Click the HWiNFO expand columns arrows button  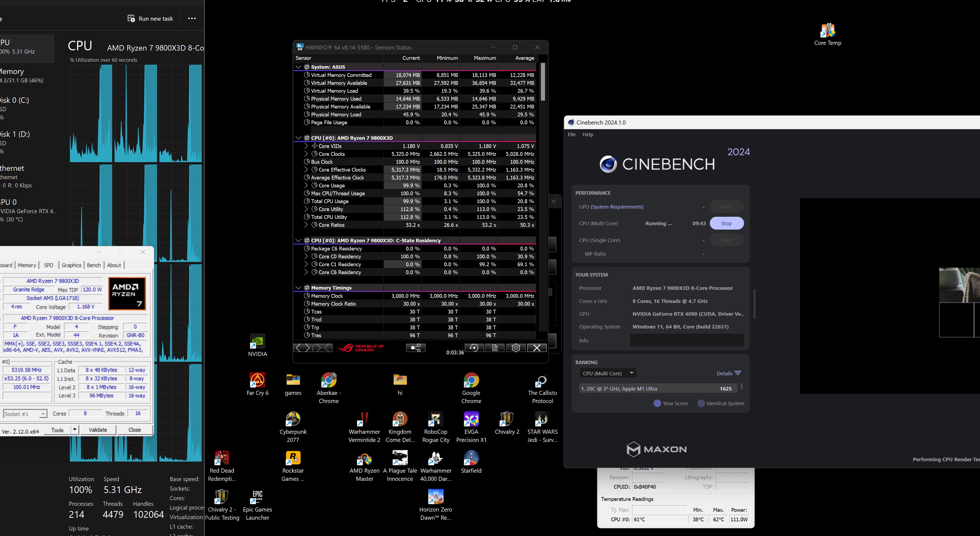(303, 348)
